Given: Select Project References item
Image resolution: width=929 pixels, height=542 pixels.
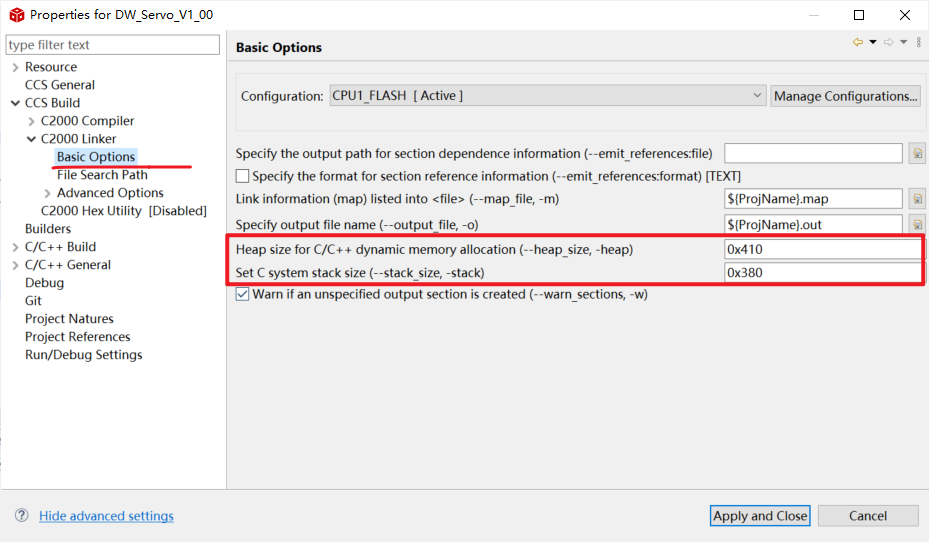Looking at the screenshot, I should click(78, 336).
